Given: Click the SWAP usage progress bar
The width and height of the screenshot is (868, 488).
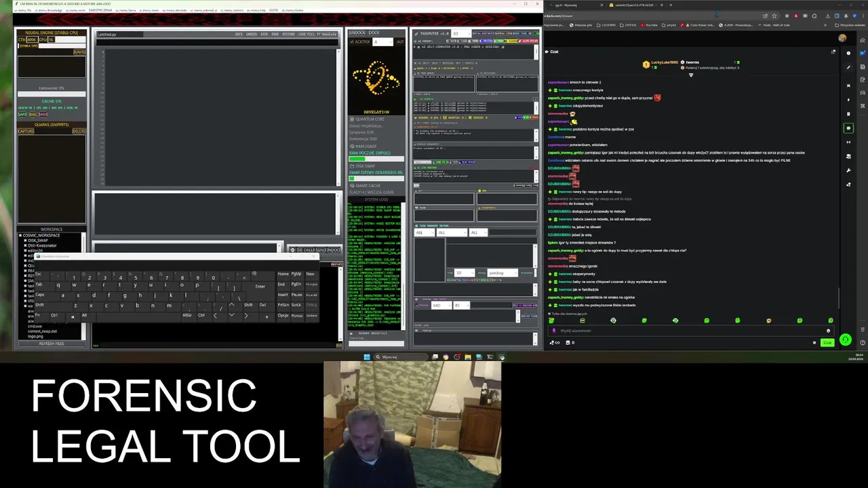Looking at the screenshot, I should point(376,178).
